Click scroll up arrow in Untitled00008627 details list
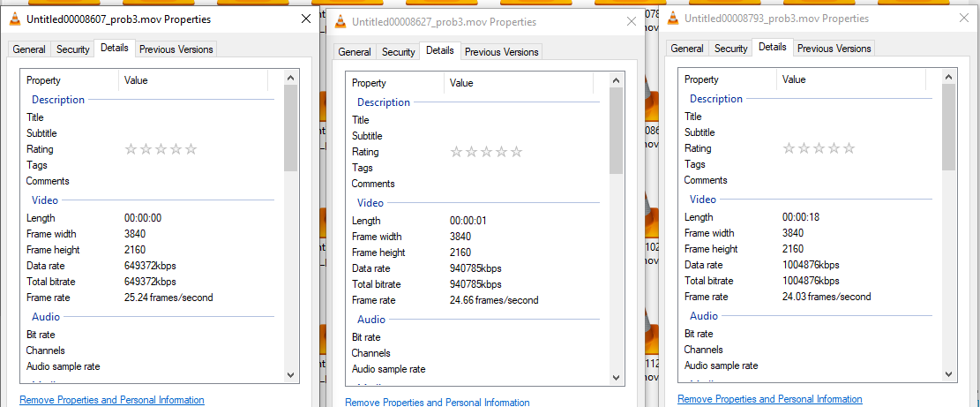 (x=617, y=80)
